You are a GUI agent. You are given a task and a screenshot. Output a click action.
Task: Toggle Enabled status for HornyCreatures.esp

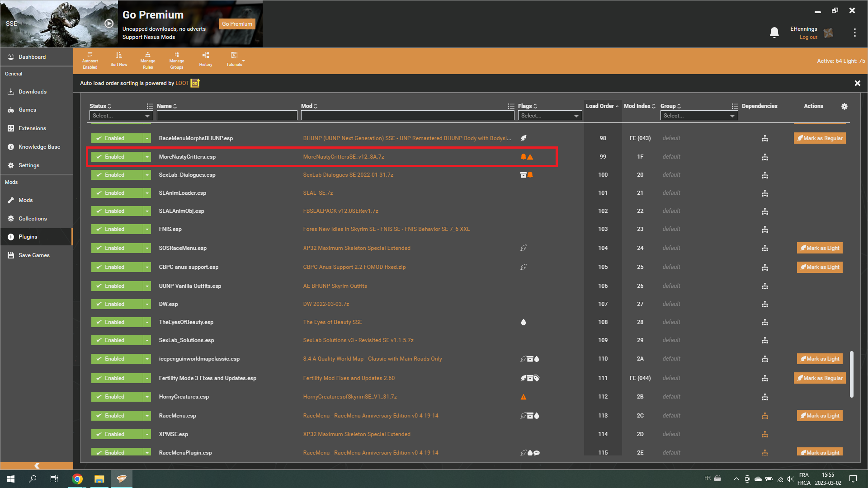[x=117, y=397]
